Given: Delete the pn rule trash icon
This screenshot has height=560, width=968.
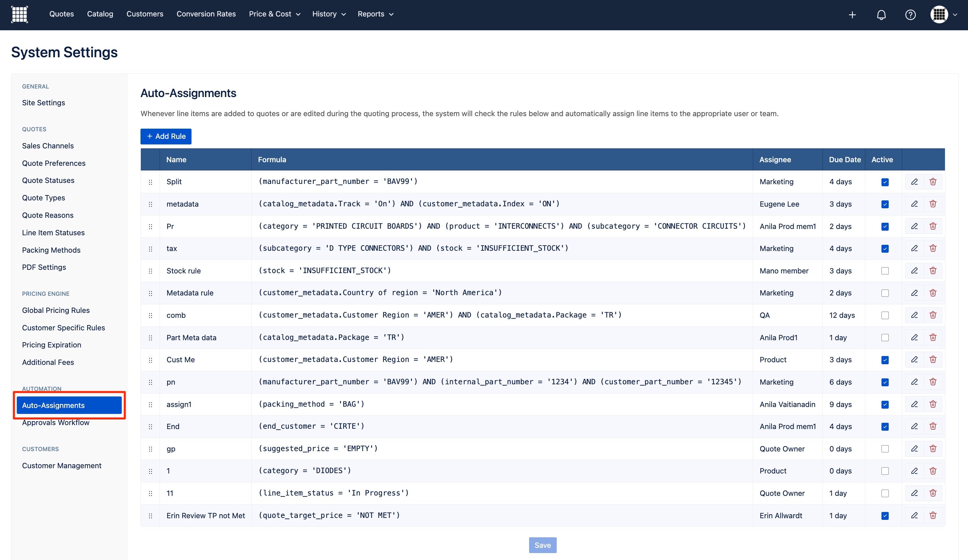Looking at the screenshot, I should coord(933,382).
